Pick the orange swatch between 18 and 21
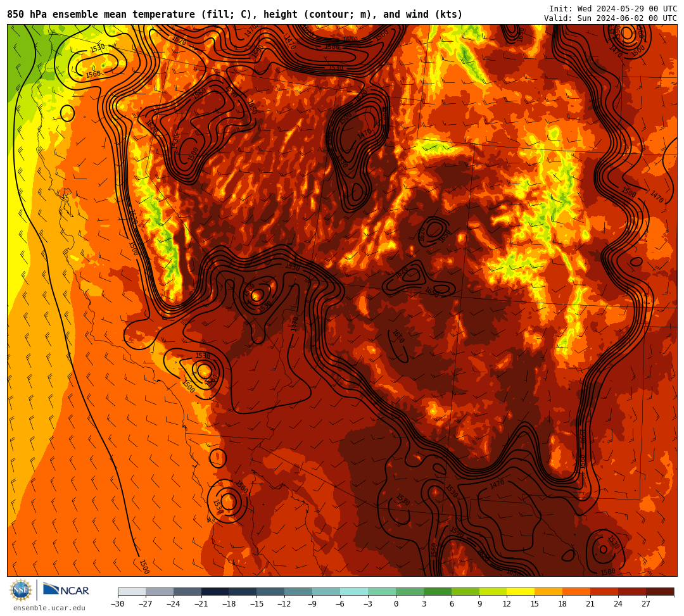 [x=576, y=591]
